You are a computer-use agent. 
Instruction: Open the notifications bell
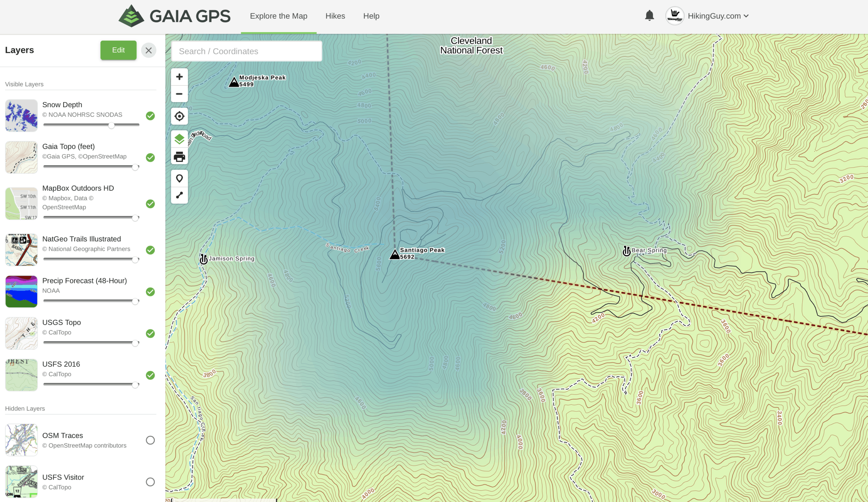[x=649, y=16]
